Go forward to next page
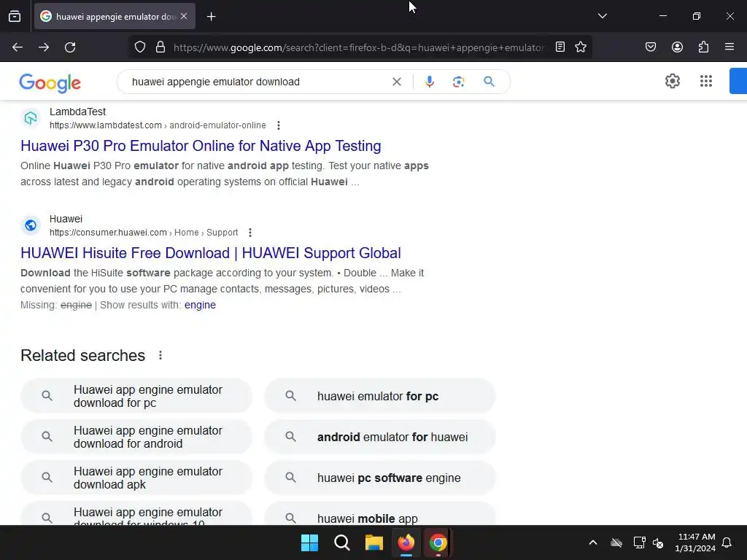The image size is (747, 560). pyautogui.click(x=44, y=47)
